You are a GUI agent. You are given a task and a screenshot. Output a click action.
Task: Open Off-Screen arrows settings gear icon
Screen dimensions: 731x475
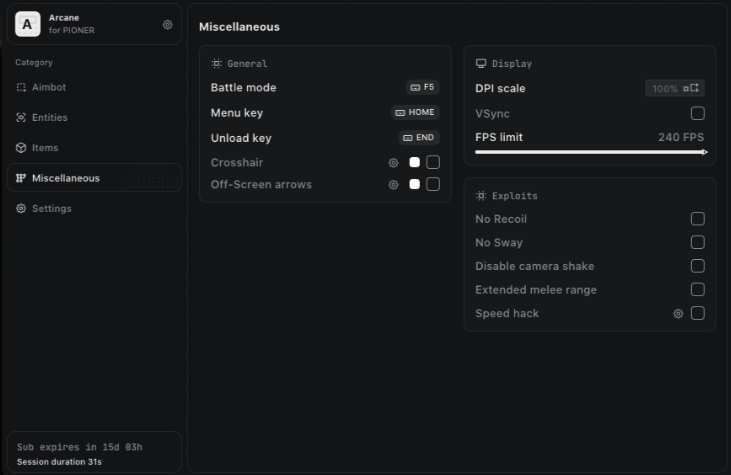pos(393,184)
